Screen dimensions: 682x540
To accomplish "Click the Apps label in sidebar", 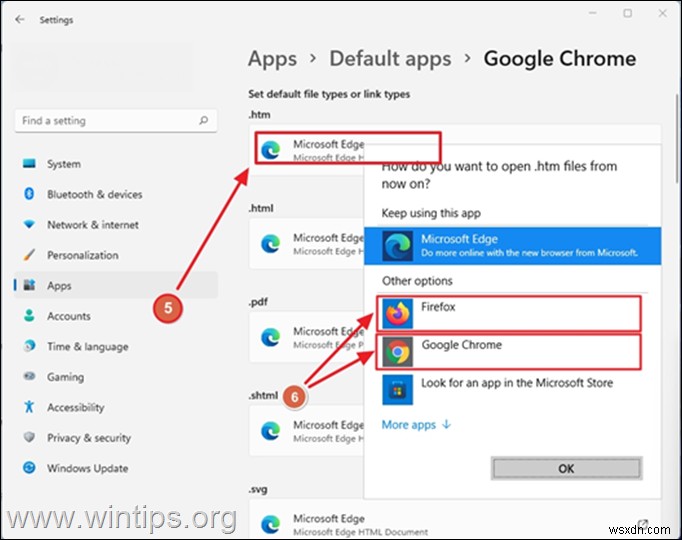I will point(59,286).
